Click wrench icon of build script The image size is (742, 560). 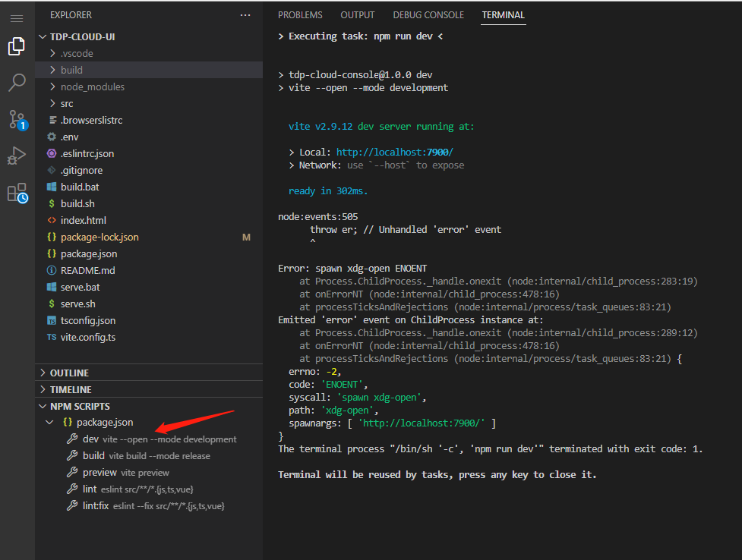point(72,455)
